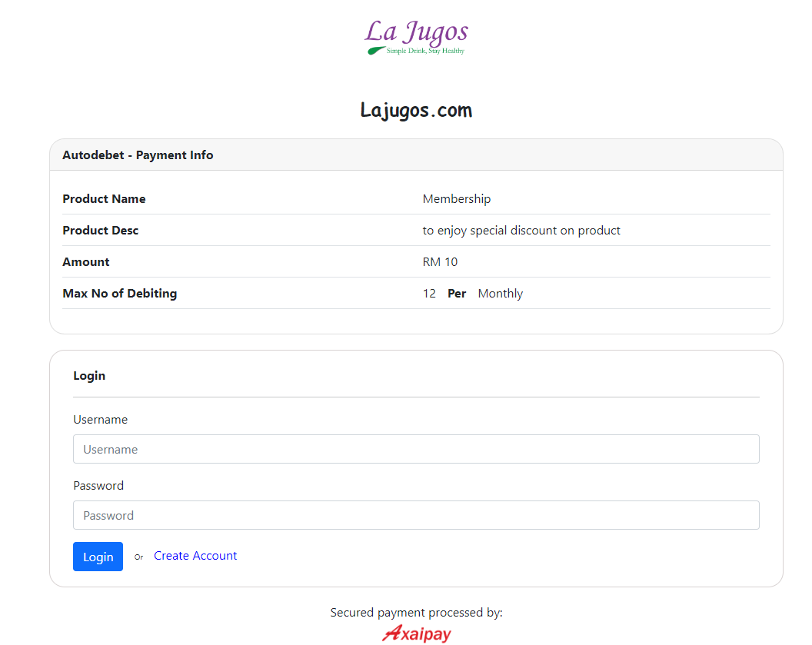Click 'Secured payment processed by:' text
Viewport: 812px width, 645px height.
(x=416, y=613)
